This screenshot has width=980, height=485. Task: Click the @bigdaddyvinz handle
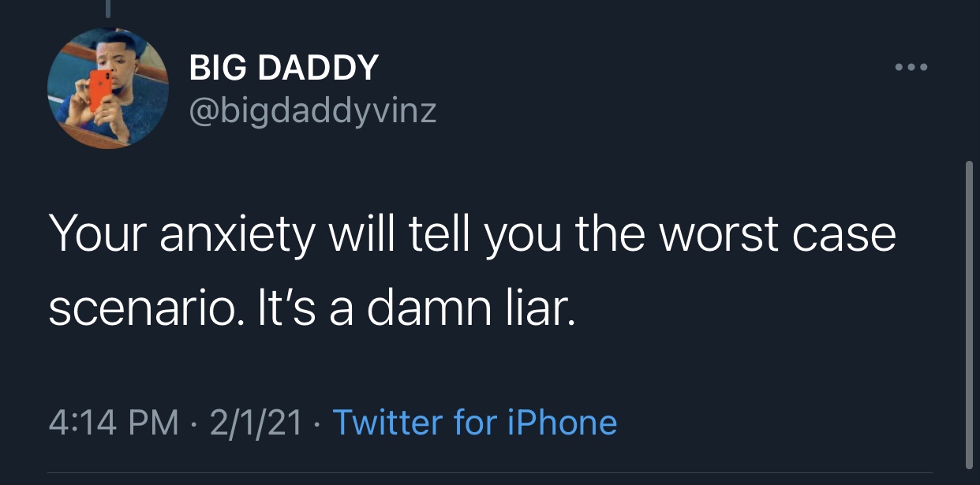312,110
